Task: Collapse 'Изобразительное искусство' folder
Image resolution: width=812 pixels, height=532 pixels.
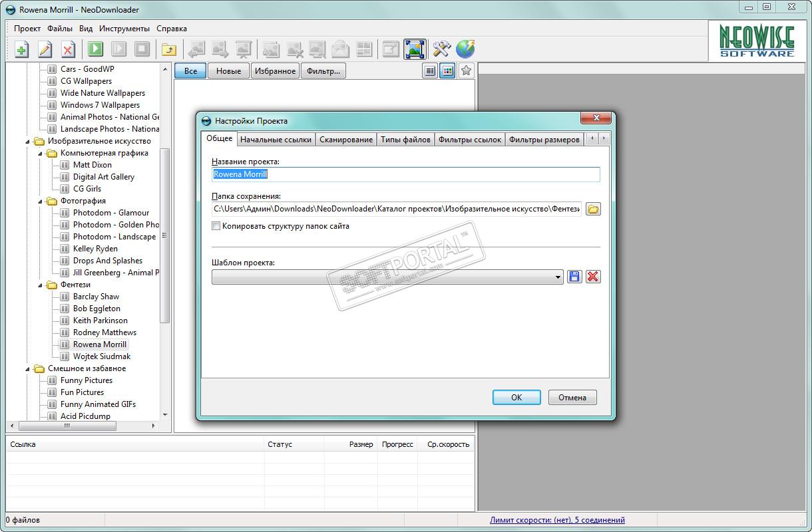Action: (x=28, y=141)
